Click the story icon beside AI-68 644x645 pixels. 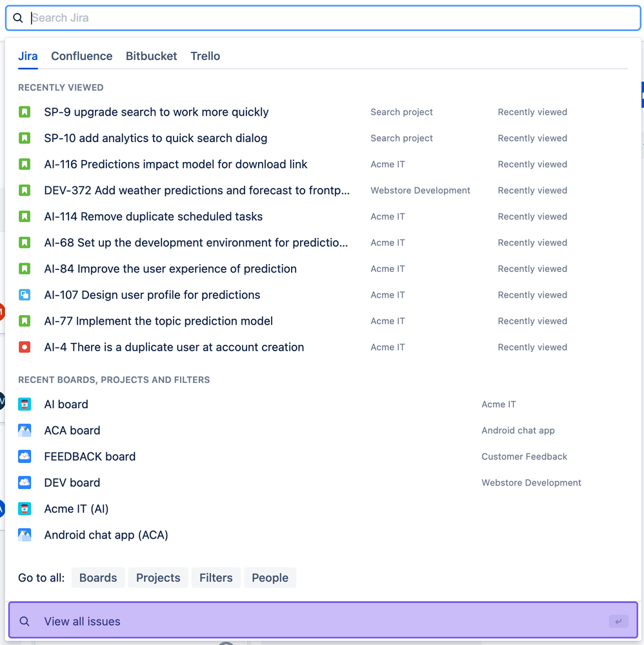point(25,243)
